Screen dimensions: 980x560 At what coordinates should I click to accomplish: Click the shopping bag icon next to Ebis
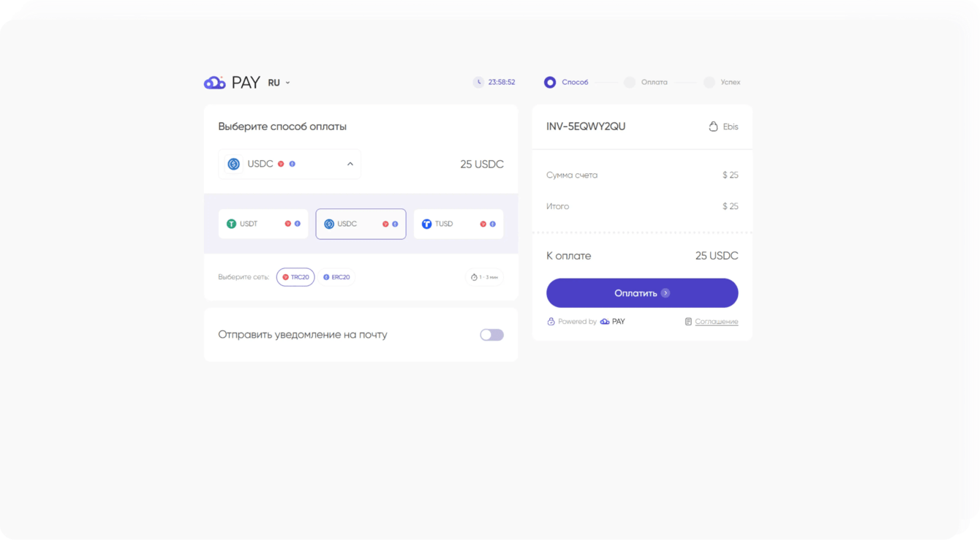pos(713,126)
